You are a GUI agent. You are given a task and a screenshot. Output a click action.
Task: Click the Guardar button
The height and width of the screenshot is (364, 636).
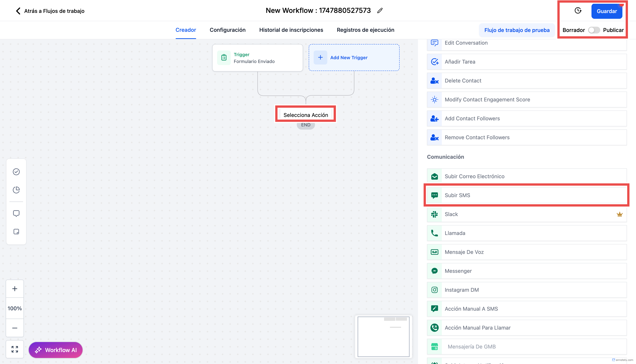coord(606,11)
